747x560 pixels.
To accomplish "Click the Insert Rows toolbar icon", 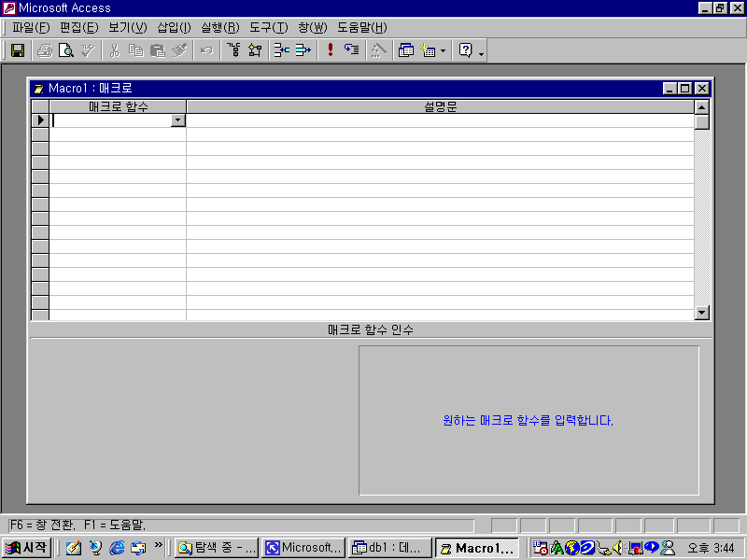I will pos(281,50).
